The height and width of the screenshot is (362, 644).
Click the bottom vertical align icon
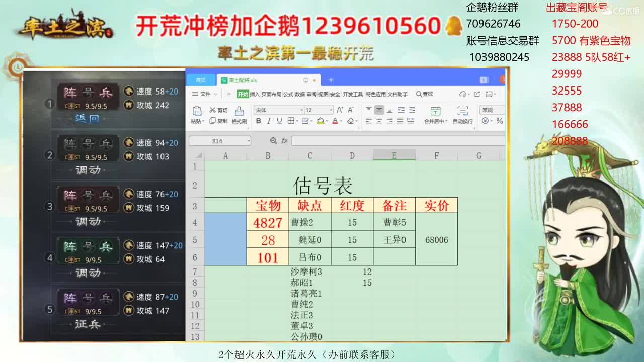(390, 110)
